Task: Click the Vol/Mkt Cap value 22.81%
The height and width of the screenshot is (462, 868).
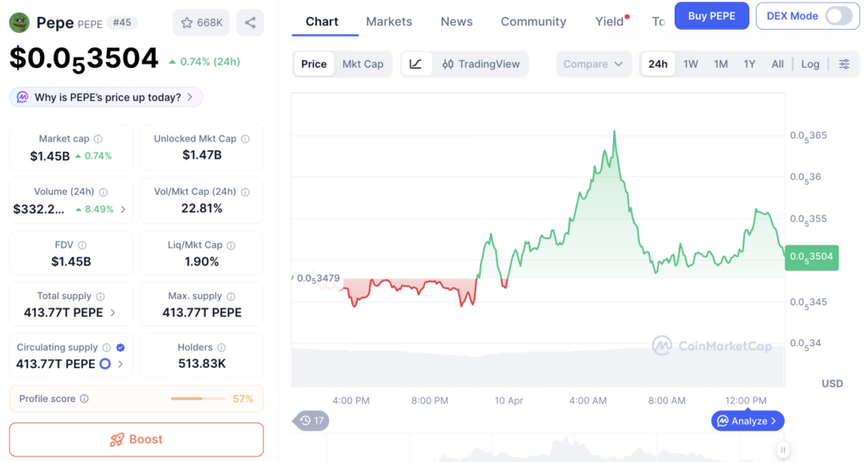Action: tap(202, 209)
